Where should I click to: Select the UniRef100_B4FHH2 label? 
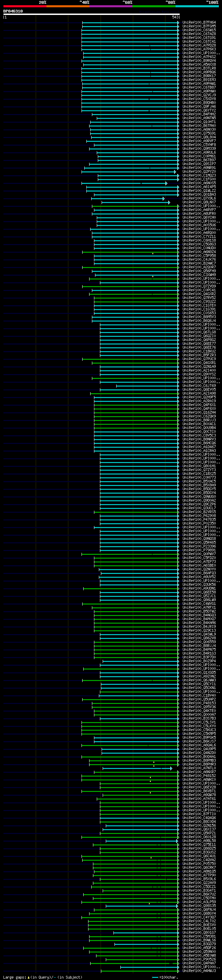tap(199, 114)
